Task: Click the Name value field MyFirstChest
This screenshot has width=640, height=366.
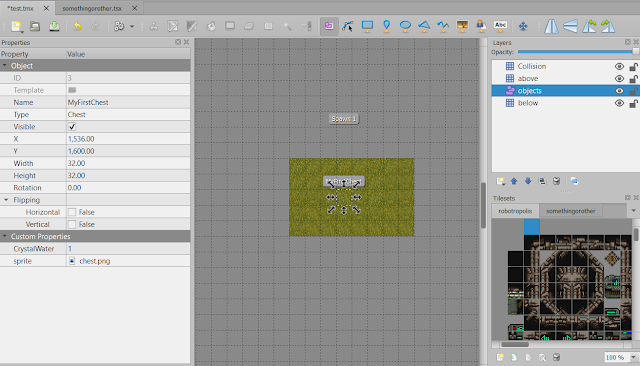Action: click(128, 102)
